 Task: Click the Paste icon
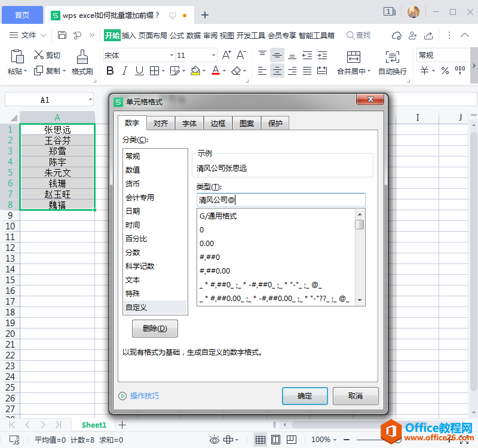click(x=17, y=56)
